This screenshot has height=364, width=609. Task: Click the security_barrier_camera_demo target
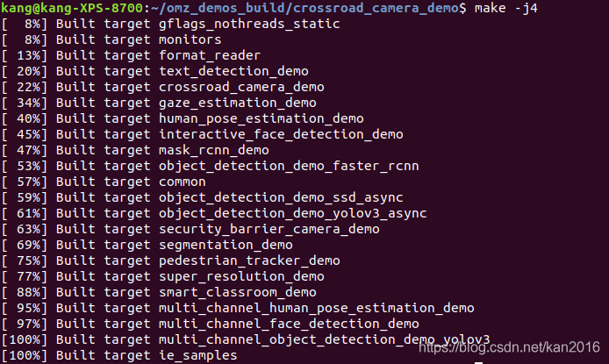(x=269, y=229)
